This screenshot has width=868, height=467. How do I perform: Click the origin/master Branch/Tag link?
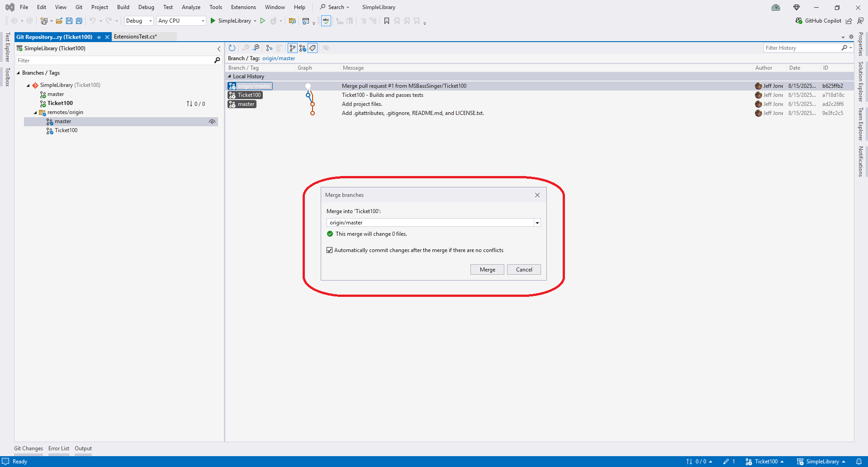279,58
